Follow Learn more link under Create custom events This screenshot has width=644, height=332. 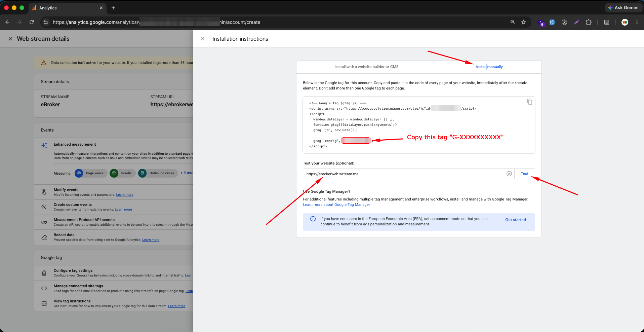pyautogui.click(x=123, y=210)
